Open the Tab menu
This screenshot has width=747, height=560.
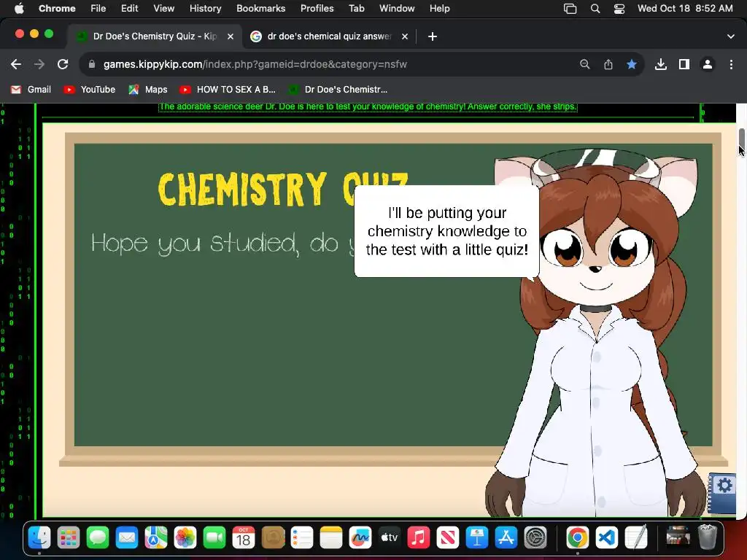[x=356, y=9]
